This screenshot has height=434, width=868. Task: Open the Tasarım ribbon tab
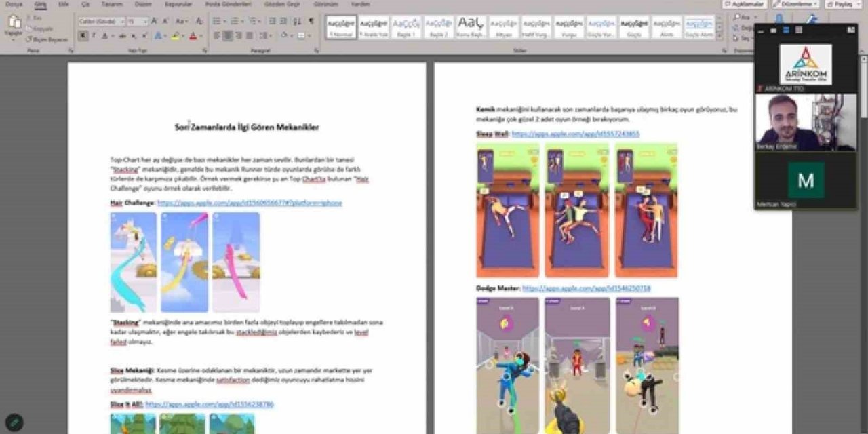(111, 4)
